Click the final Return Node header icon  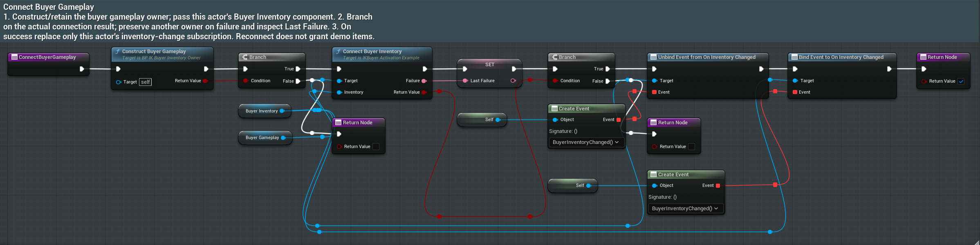coord(923,57)
